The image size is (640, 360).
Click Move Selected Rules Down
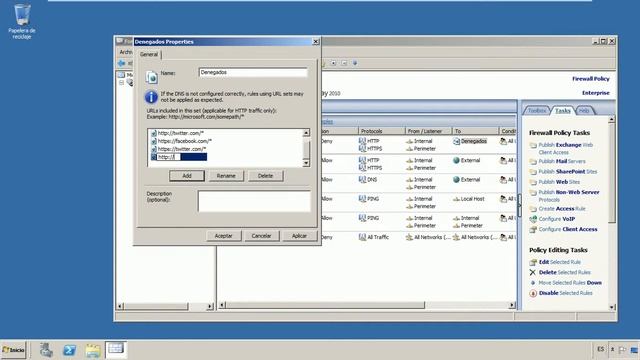tap(570, 282)
